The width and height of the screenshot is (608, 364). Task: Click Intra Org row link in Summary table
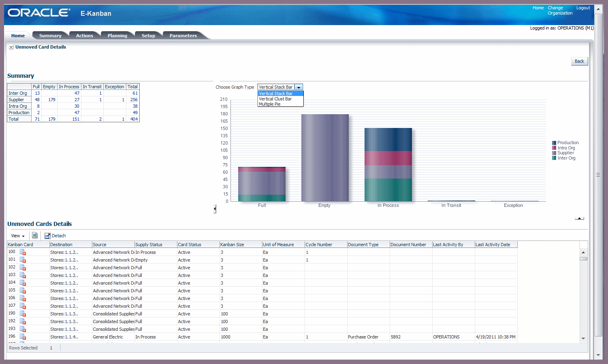(18, 106)
